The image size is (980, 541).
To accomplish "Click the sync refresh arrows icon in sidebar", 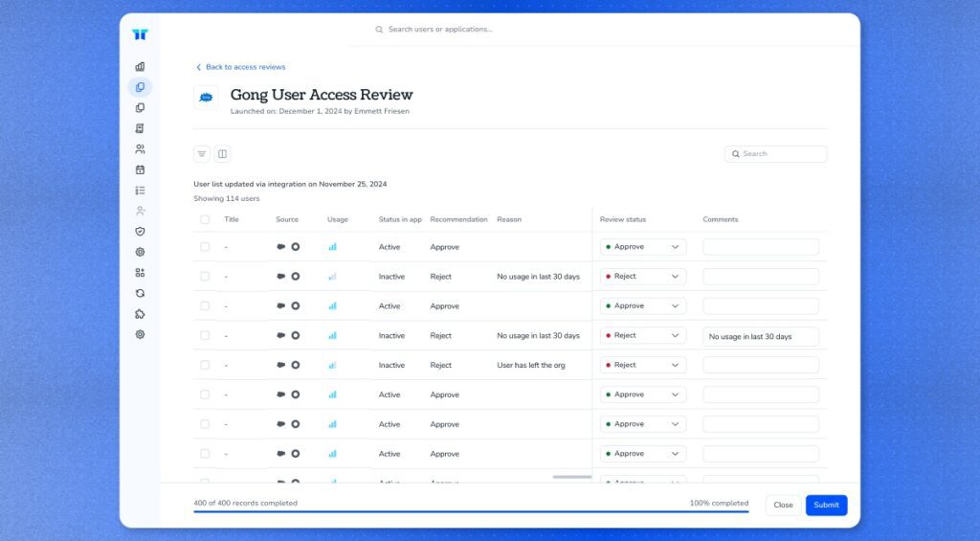I will [140, 293].
